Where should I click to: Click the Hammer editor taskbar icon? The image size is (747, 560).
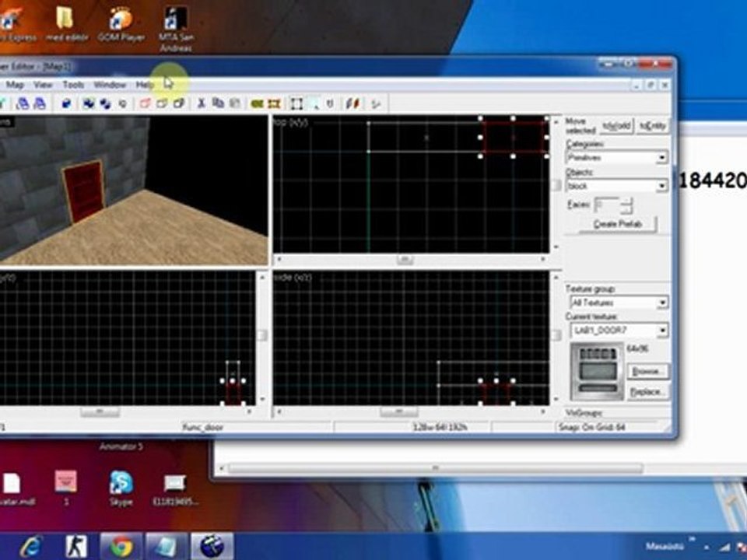point(211,546)
